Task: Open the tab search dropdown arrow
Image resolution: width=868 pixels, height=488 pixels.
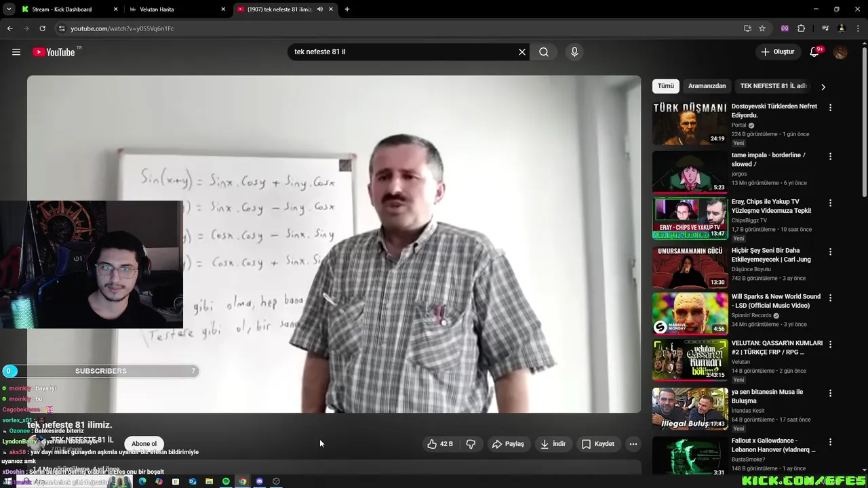Action: coord(9,9)
